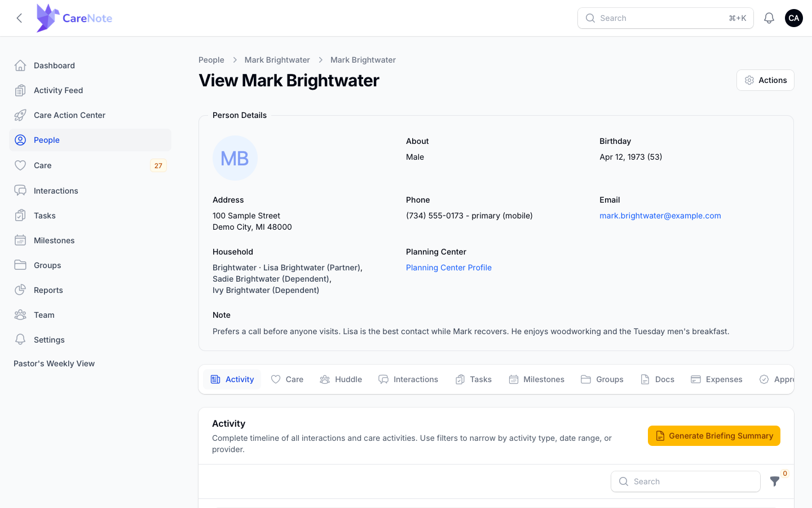Open the CA user avatar menu
The height and width of the screenshot is (508, 812).
[x=794, y=18]
